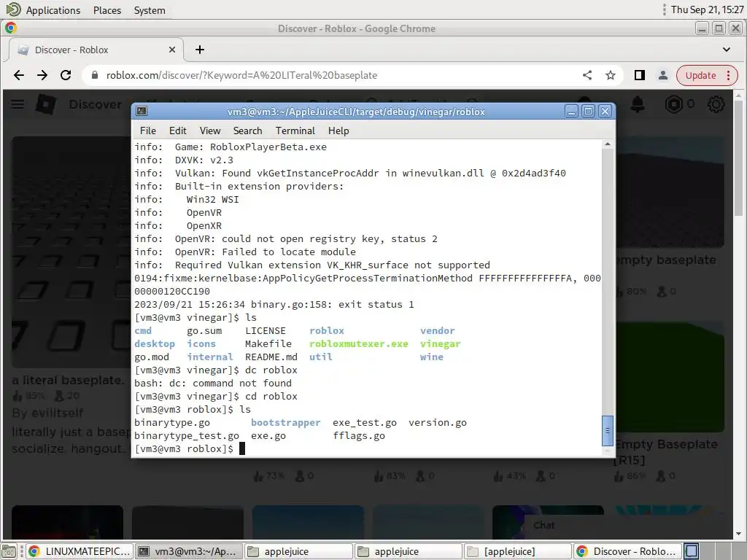Viewport: 747px width, 560px height.
Task: Switch to Discover - Roblox taskbar entry
Action: pos(627,551)
